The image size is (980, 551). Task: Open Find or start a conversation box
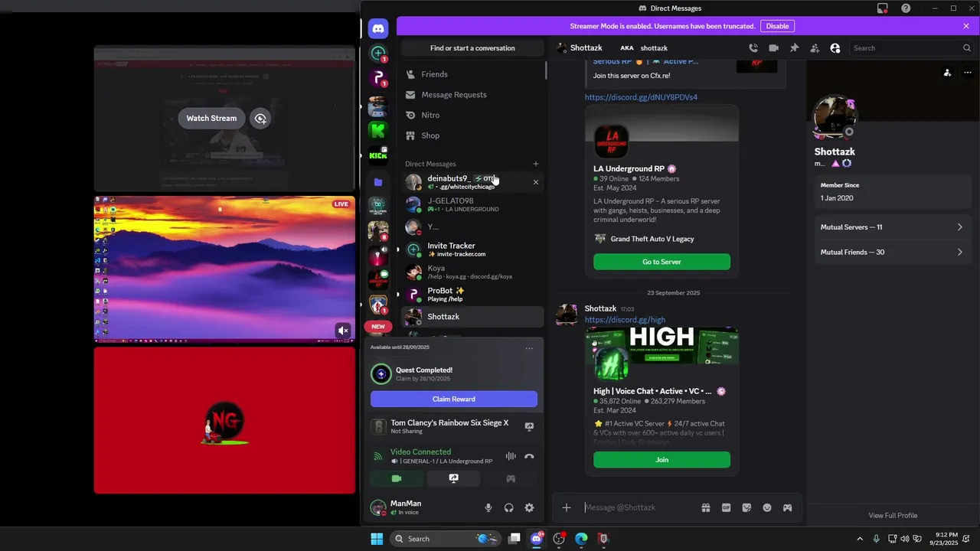point(472,48)
